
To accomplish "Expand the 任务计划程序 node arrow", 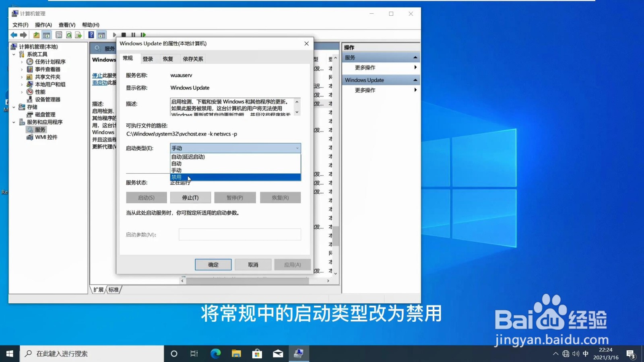I will (22, 62).
